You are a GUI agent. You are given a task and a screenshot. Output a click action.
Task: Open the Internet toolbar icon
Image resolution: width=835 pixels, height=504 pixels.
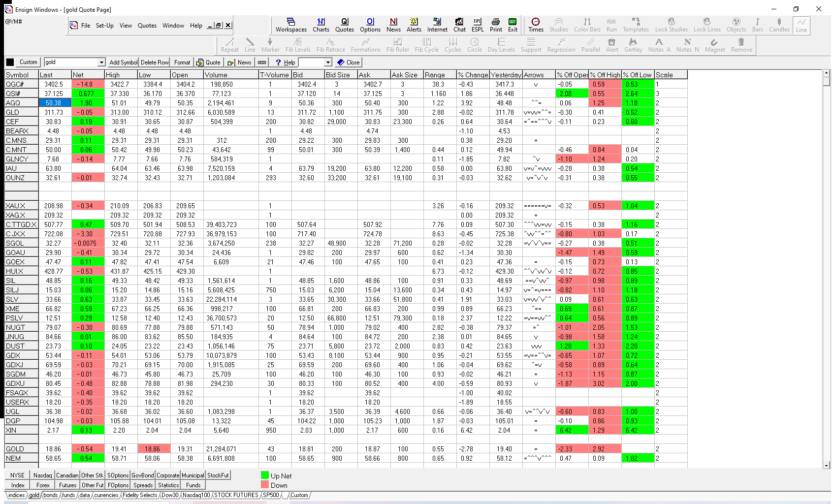coord(437,25)
